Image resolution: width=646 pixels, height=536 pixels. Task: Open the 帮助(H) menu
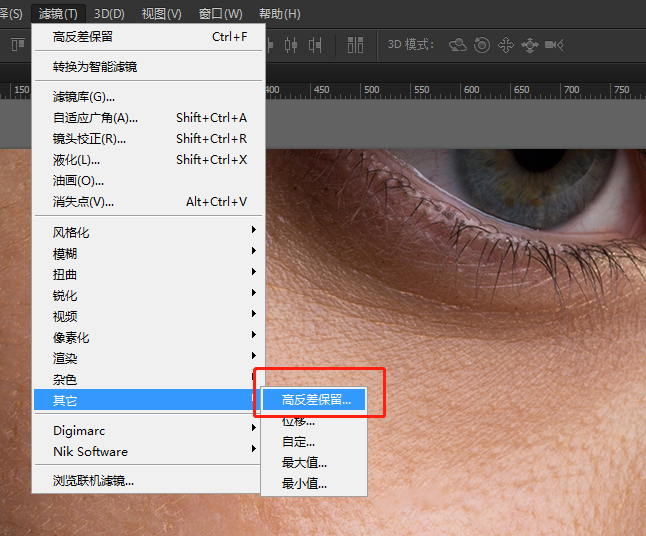[x=279, y=14]
